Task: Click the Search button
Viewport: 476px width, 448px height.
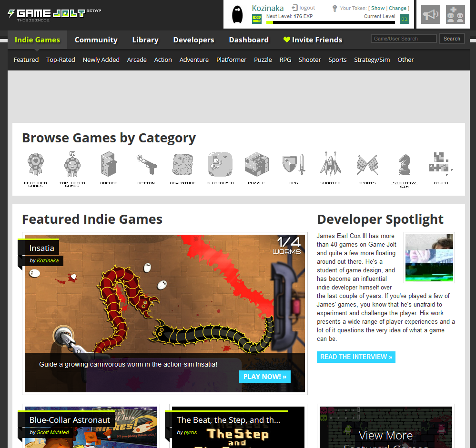Action: click(452, 39)
